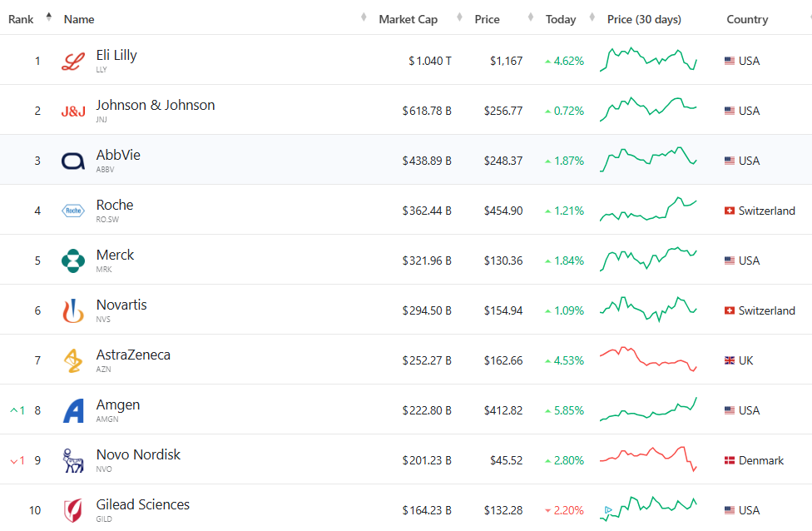Image resolution: width=812 pixels, height=531 pixels.
Task: Sort table by Market Cap arrow
Action: tap(459, 17)
